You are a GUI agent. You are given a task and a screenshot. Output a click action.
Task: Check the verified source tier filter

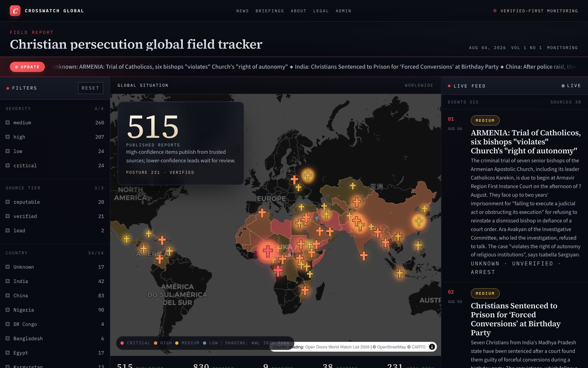[8, 216]
